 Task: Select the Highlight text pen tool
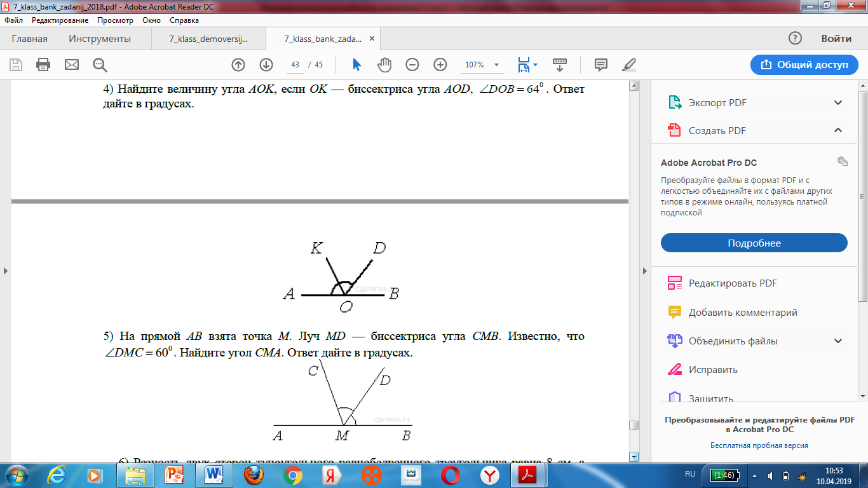tap(628, 65)
